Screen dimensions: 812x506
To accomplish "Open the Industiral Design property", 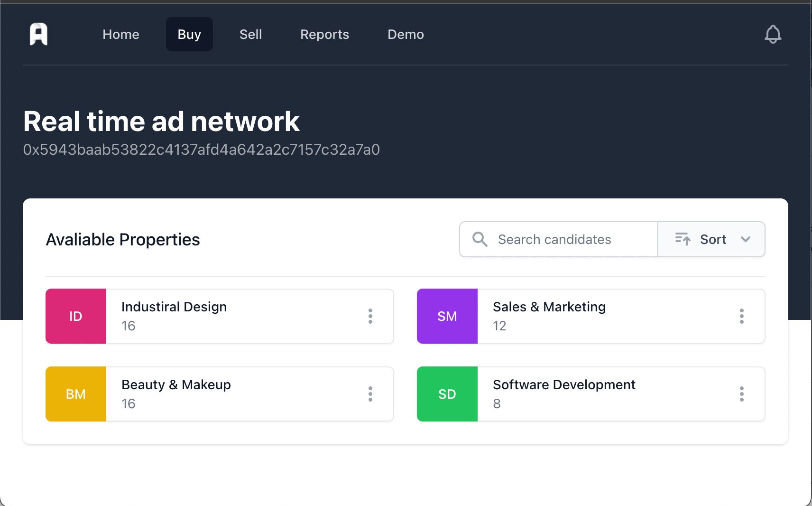I will (174, 307).
